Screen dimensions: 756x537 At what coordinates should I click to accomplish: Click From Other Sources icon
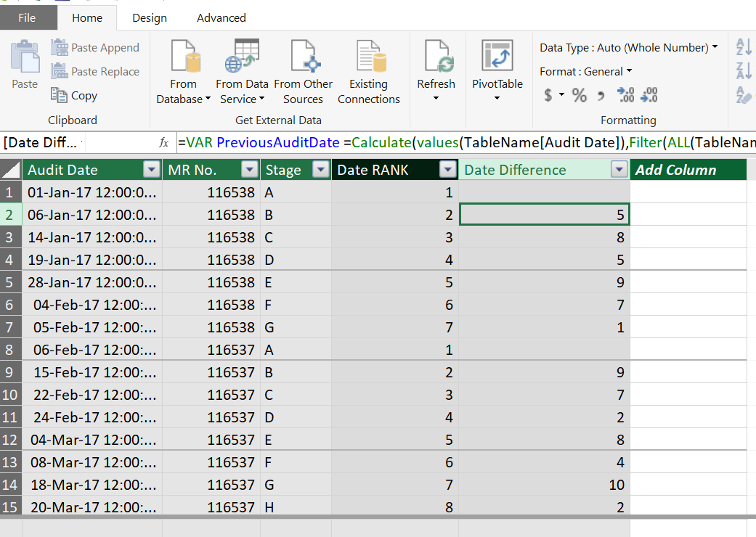coord(306,56)
